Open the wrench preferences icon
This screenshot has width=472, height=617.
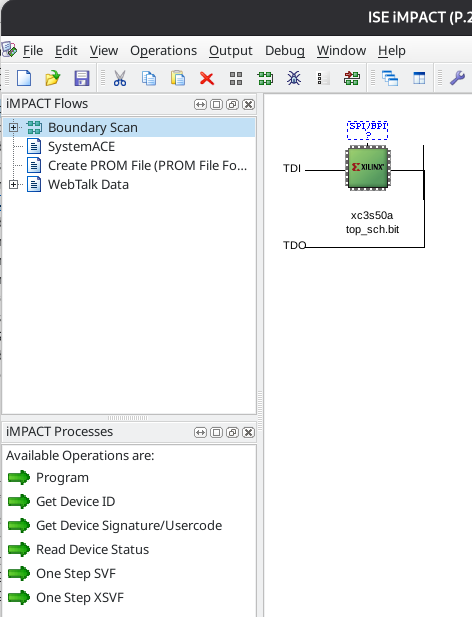(x=457, y=78)
